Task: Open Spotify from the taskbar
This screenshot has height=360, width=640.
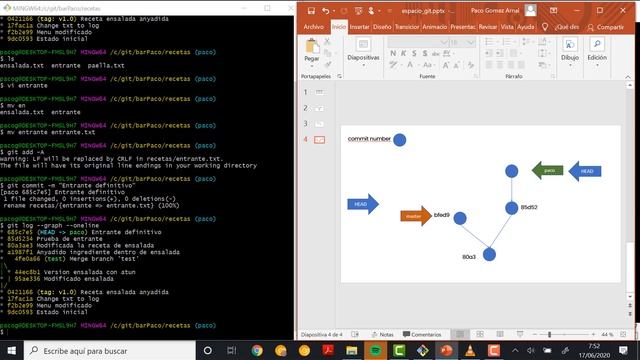Action: point(376,351)
